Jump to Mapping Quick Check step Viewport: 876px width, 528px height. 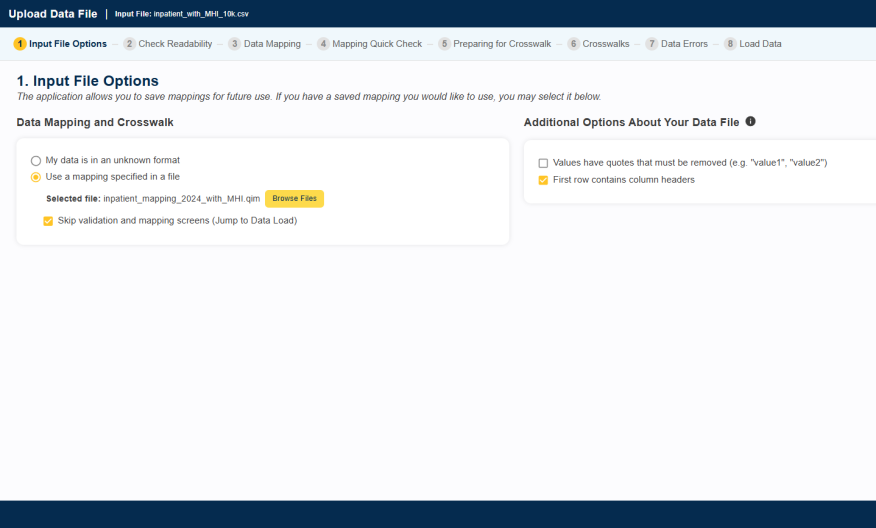click(x=376, y=44)
